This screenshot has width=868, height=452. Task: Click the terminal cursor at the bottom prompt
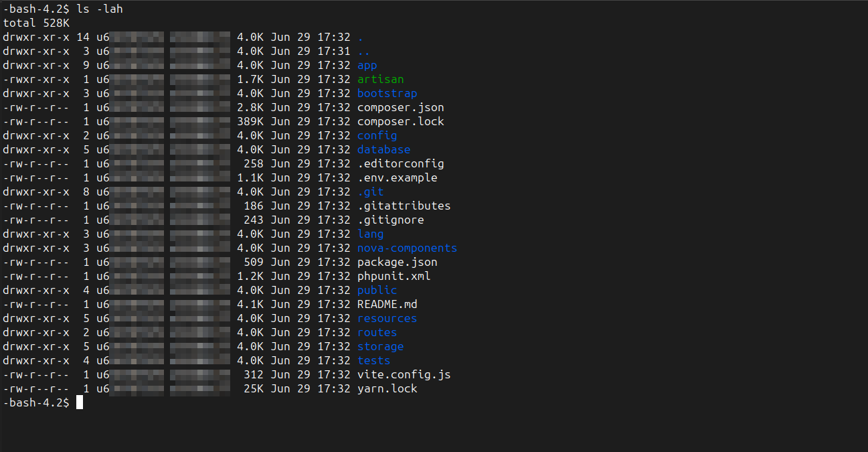click(80, 402)
